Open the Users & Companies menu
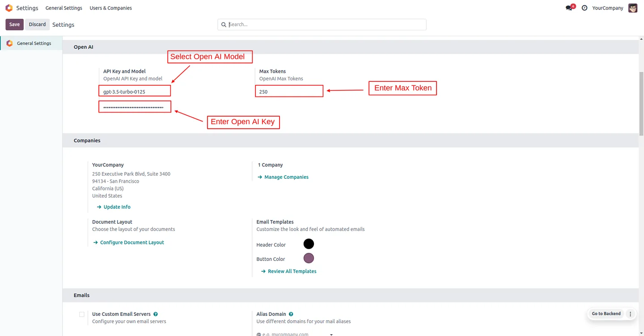Screen dimensions: 644x336 pos(110,8)
